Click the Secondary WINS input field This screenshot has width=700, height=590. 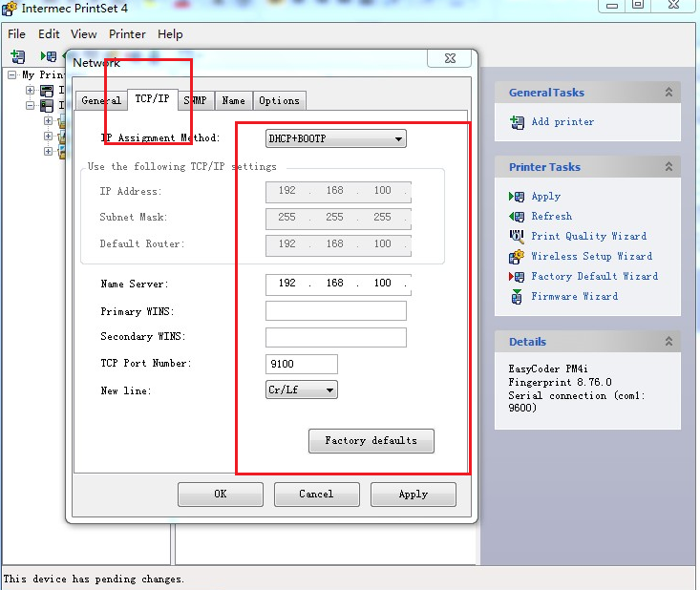coord(336,337)
